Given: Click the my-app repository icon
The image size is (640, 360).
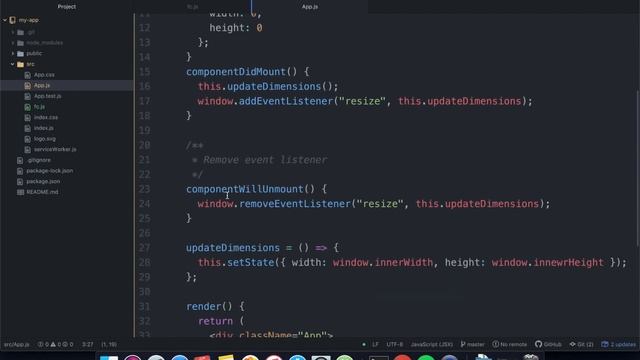Looking at the screenshot, I should [x=13, y=20].
